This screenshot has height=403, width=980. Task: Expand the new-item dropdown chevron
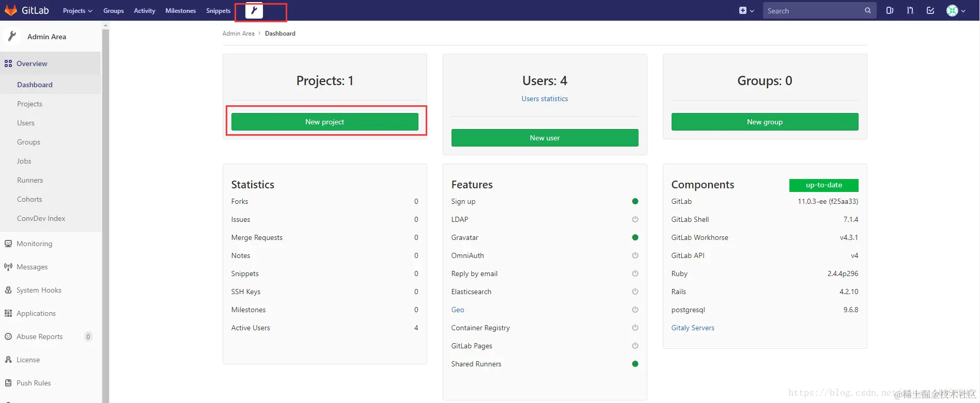[752, 11]
